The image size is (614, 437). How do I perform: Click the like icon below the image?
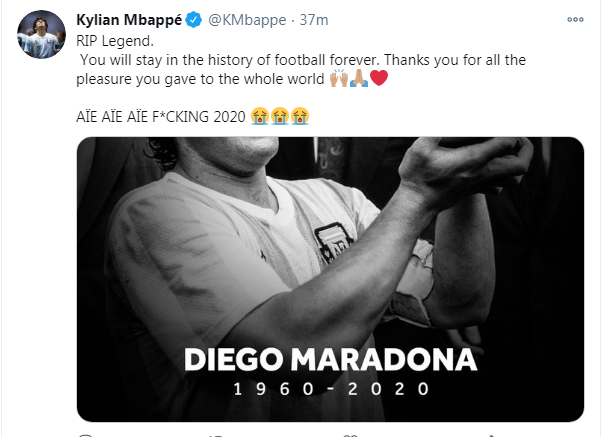(x=350, y=435)
